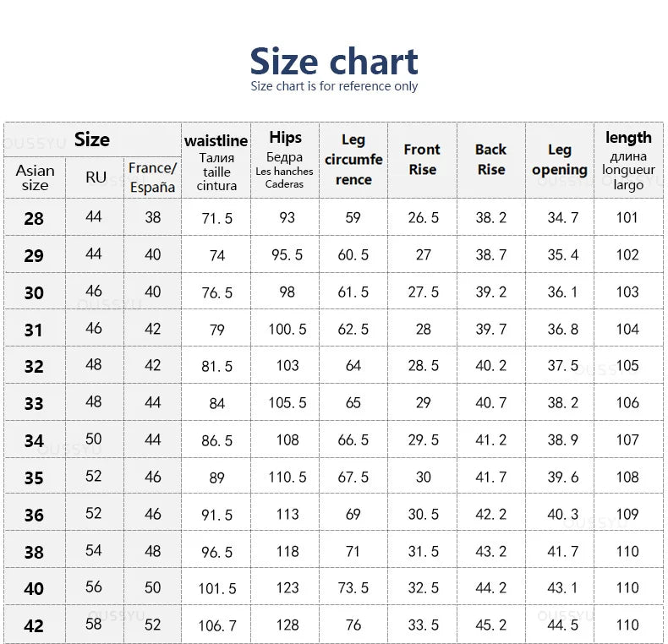The image size is (668, 644).
Task: Click the 'RU' sub-header cell
Action: [x=96, y=177]
